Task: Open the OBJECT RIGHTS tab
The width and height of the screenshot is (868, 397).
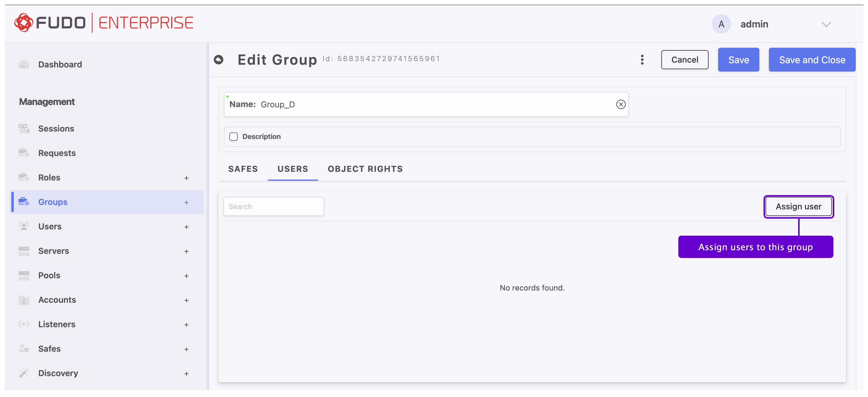Action: (x=365, y=169)
